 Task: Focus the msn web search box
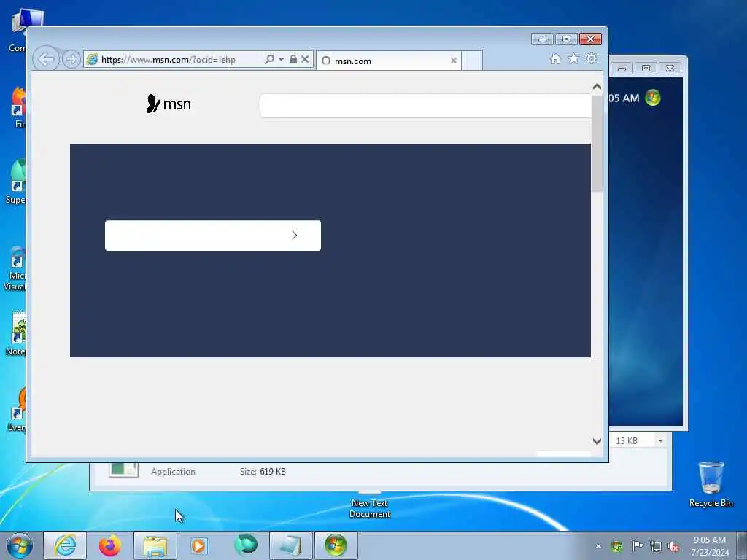click(x=425, y=106)
